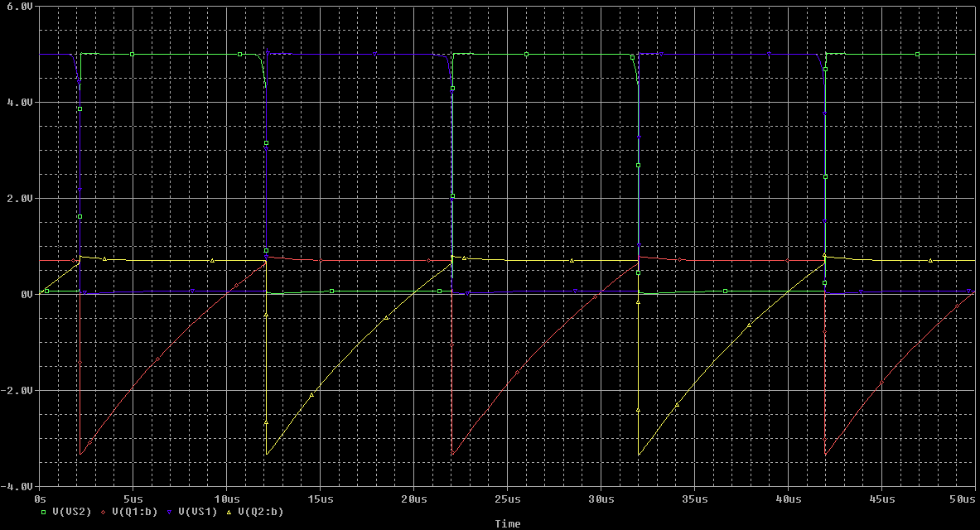Screen dimensions: 980x530
Task: Select the 25us time axis label
Action: click(507, 499)
